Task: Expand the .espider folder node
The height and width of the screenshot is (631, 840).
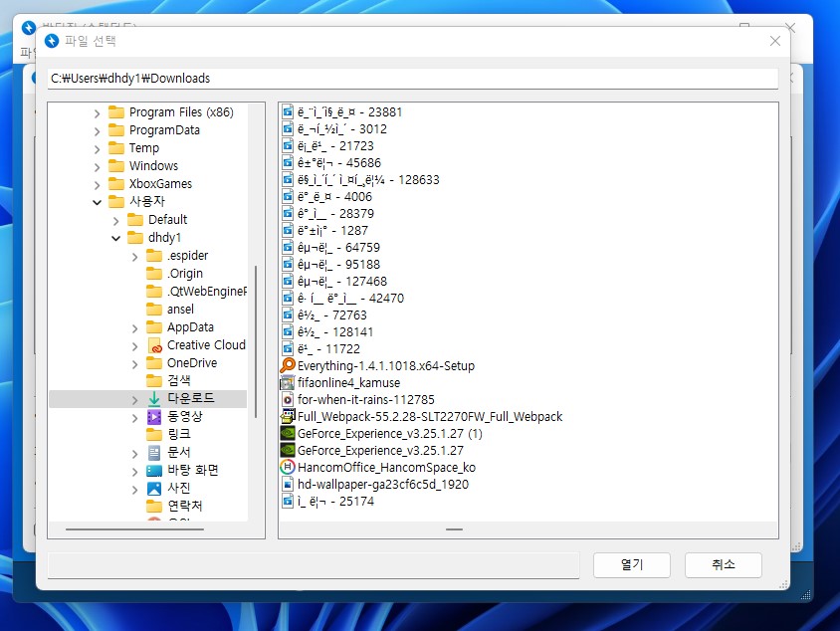Action: click(x=134, y=257)
